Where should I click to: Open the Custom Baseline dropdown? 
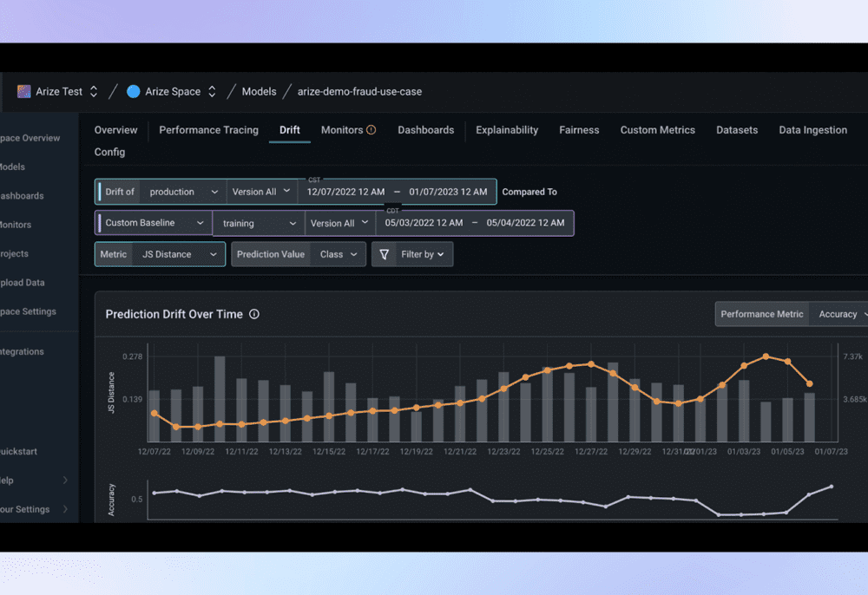[153, 223]
